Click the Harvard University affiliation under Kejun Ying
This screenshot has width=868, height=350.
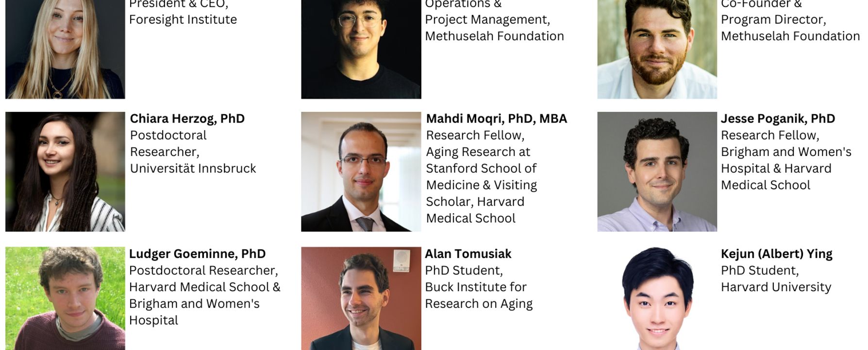[776, 287]
